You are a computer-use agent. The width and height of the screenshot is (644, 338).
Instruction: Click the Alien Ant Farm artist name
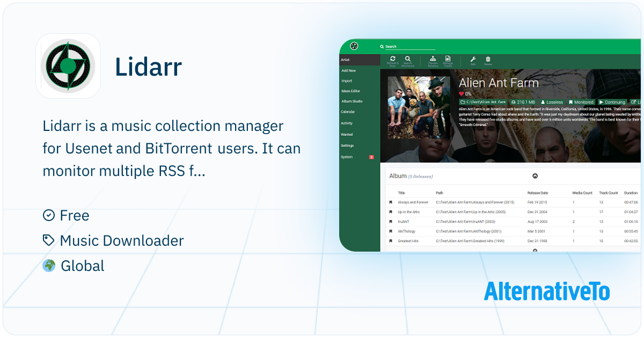tap(499, 83)
